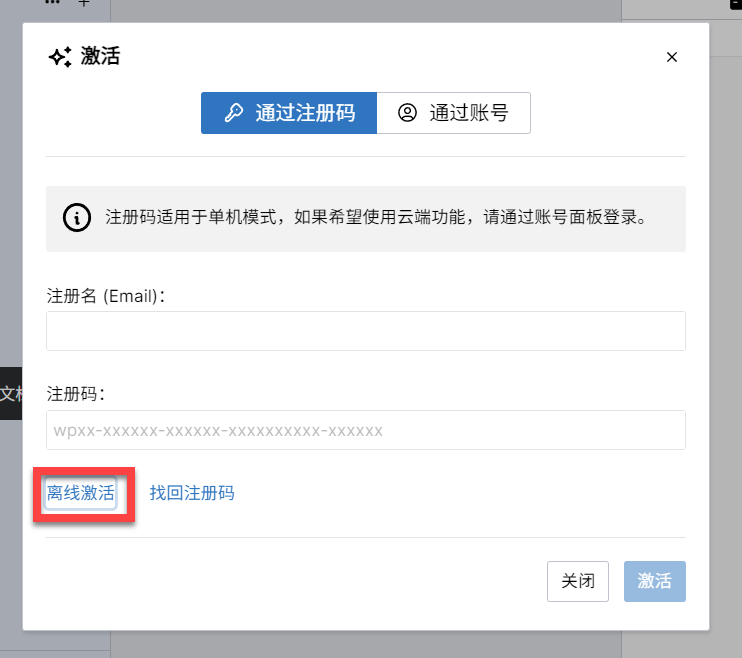This screenshot has width=742, height=658.
Task: Click the 注册名 (Email) field label
Action: pos(106,296)
